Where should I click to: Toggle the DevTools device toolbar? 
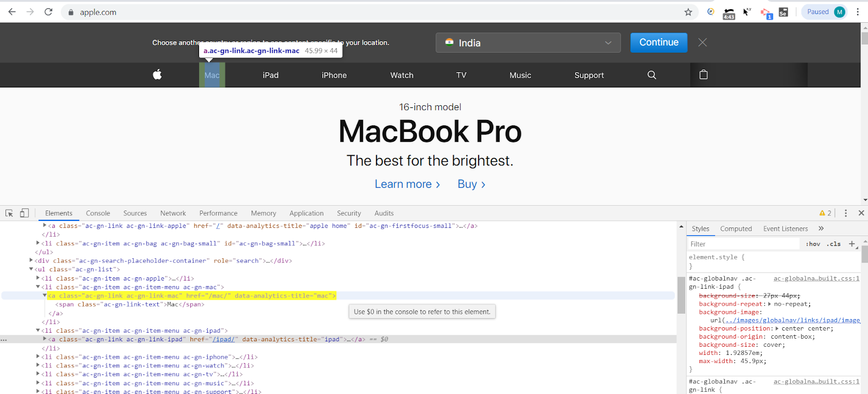[24, 213]
